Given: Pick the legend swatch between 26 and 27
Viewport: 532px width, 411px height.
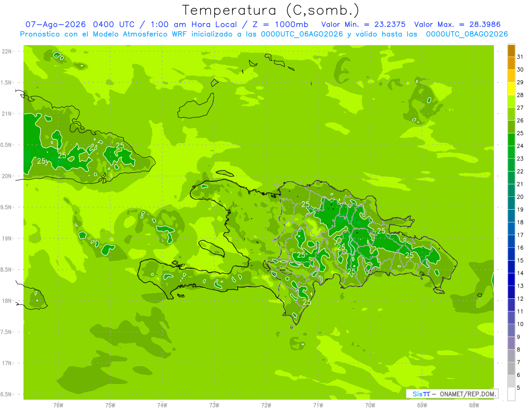Looking at the screenshot, I should 511,114.
